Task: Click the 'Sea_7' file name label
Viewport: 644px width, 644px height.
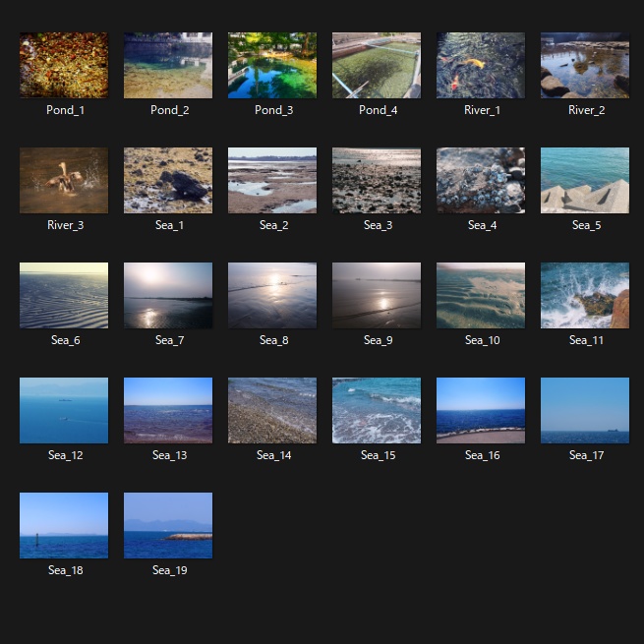Action: 170,340
